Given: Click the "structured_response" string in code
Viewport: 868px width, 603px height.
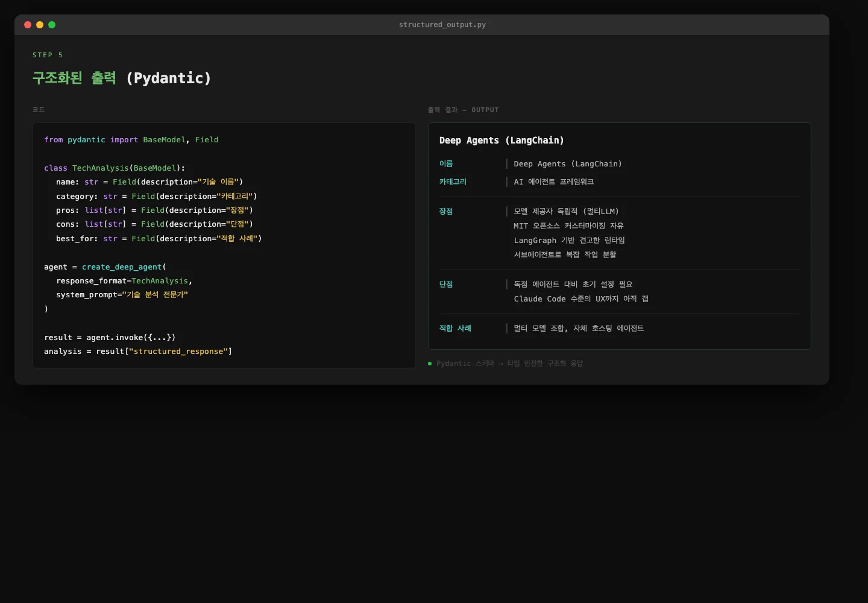Looking at the screenshot, I should point(178,352).
